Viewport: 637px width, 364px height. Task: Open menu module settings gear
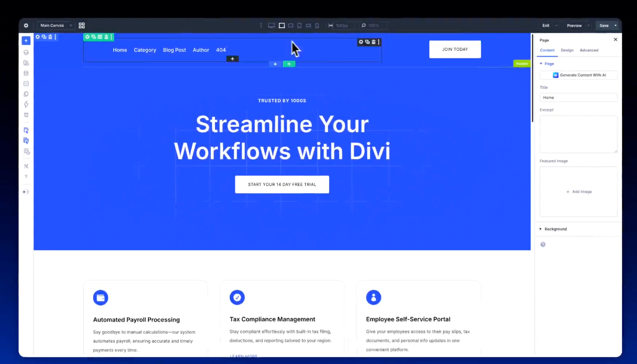pos(361,42)
